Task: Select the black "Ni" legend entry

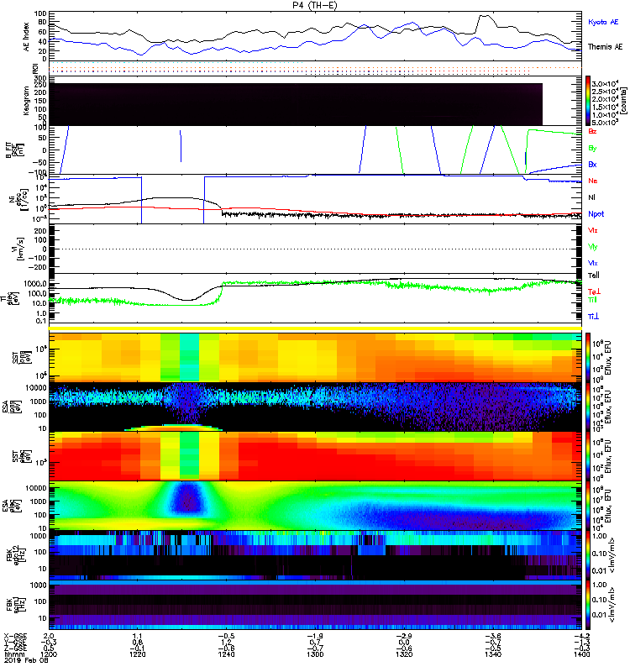Action: (592, 197)
